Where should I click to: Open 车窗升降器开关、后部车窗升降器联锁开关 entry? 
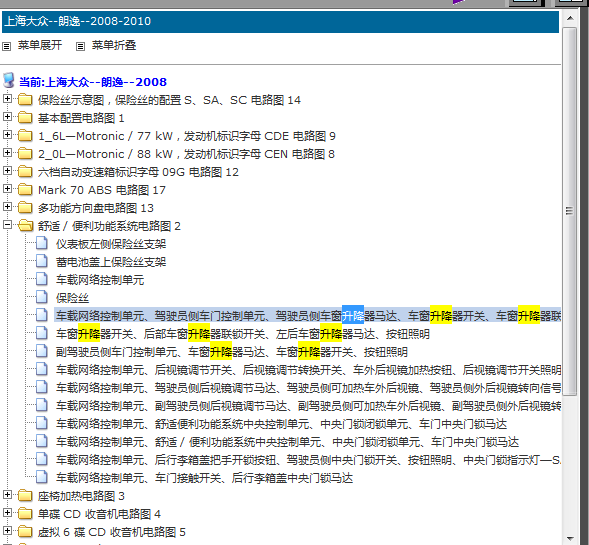(243, 334)
